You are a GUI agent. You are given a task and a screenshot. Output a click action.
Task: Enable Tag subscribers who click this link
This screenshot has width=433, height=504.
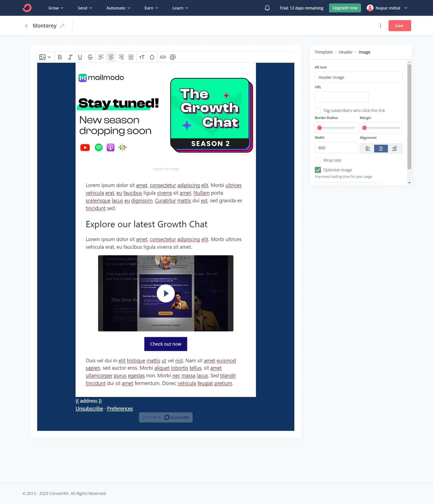pyautogui.click(x=318, y=111)
